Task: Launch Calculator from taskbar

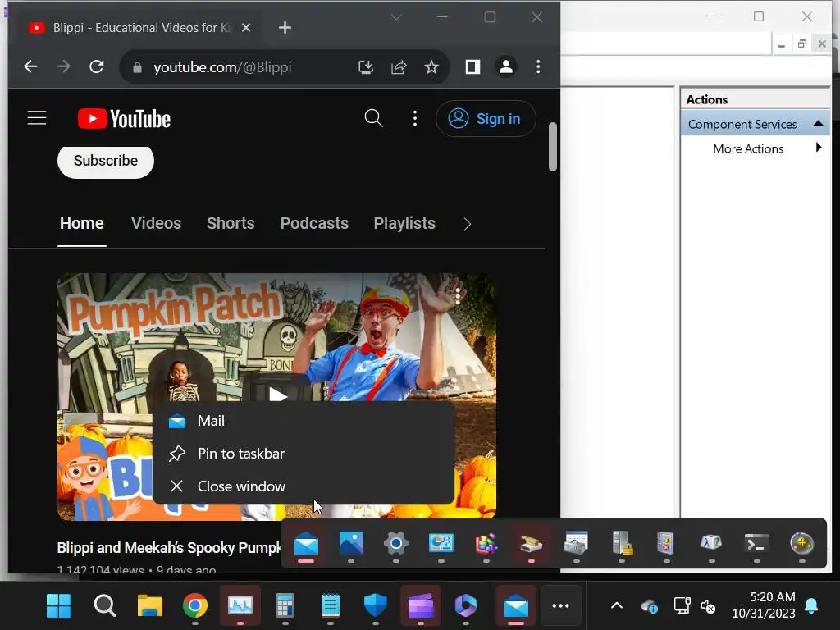Action: tap(285, 606)
